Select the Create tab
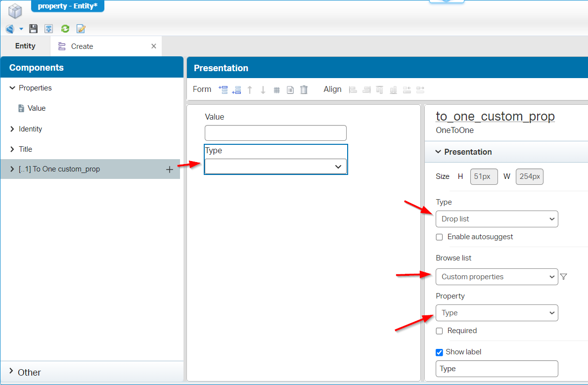The height and width of the screenshot is (385, 588). pos(82,46)
